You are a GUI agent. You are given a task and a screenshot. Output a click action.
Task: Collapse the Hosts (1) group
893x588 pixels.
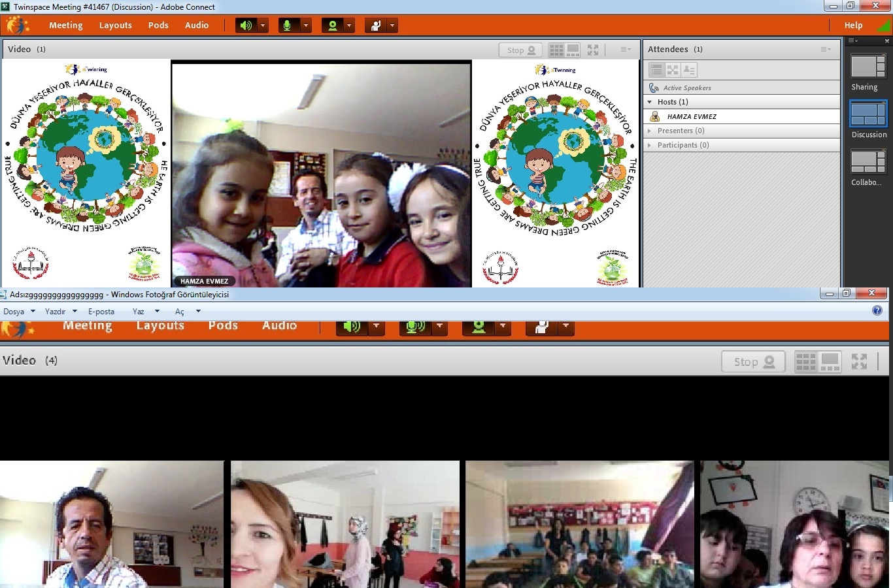click(649, 102)
